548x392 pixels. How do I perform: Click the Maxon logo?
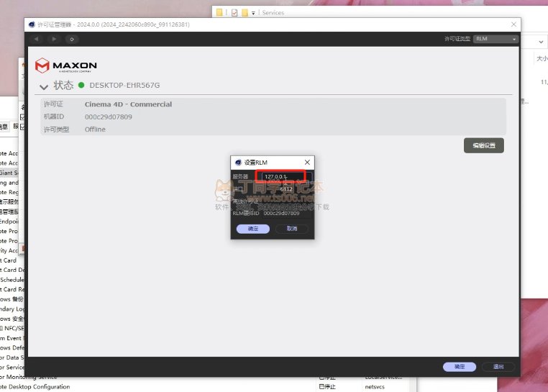[x=66, y=65]
